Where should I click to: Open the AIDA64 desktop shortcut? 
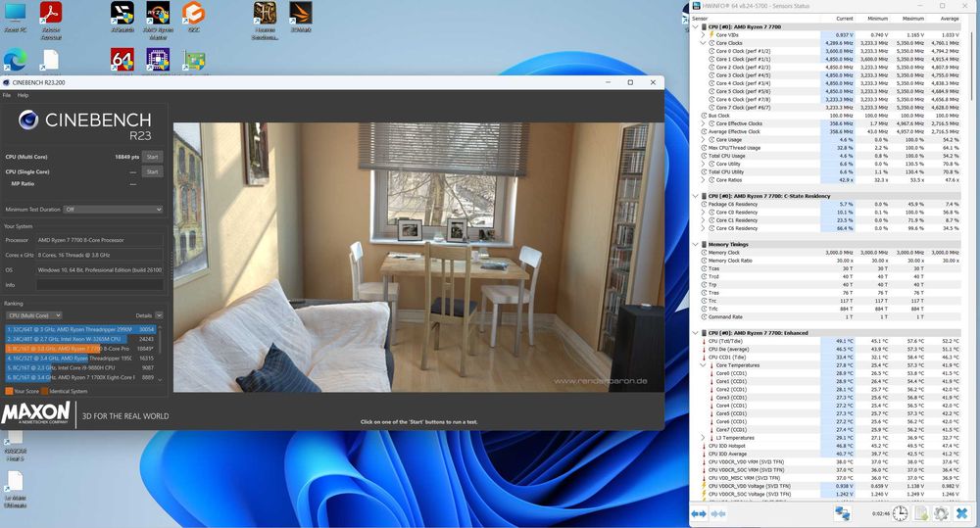[x=122, y=60]
